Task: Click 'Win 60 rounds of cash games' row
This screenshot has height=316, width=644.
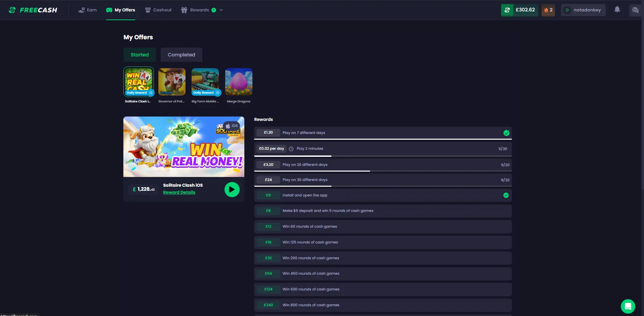Action: (x=383, y=227)
